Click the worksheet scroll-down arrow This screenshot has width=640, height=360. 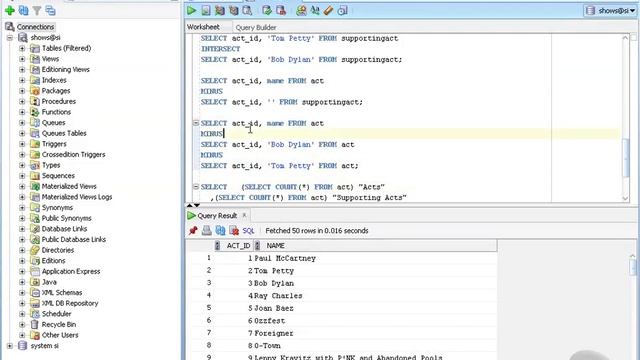[x=625, y=198]
